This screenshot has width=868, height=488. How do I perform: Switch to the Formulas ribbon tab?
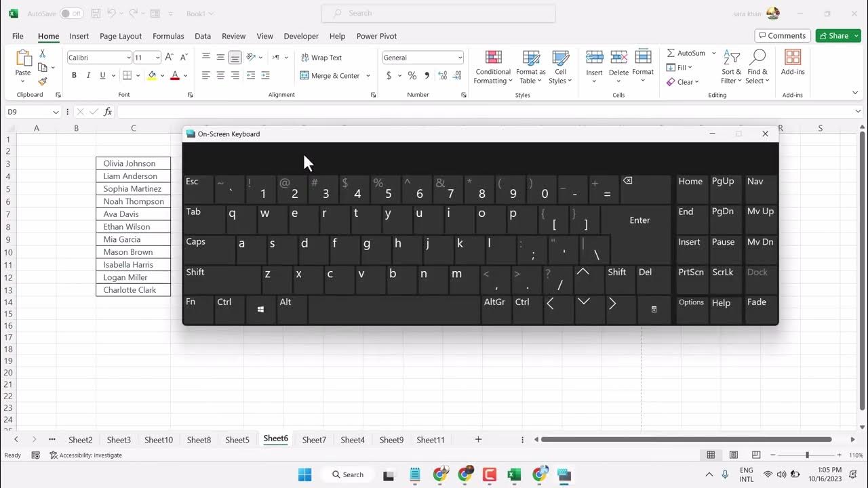coord(168,36)
